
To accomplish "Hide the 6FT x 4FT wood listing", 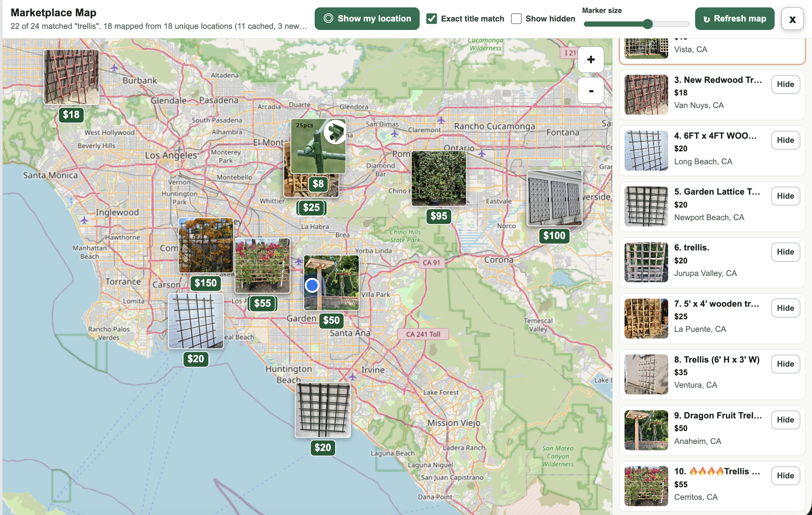I will click(785, 140).
